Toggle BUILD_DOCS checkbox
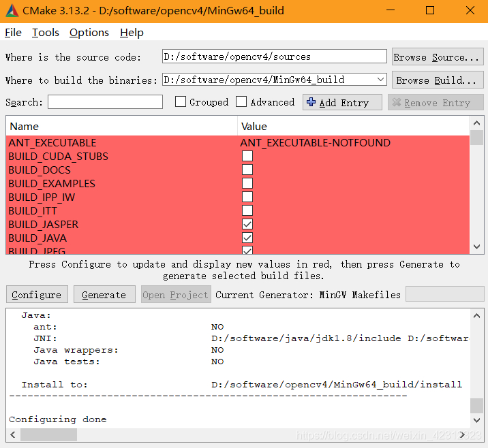Screen dimensions: 488x448 pyautogui.click(x=247, y=170)
